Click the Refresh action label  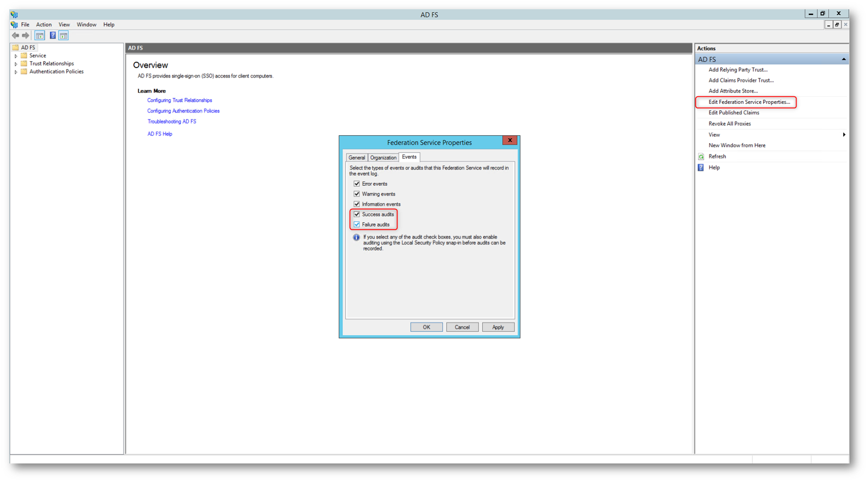point(717,156)
